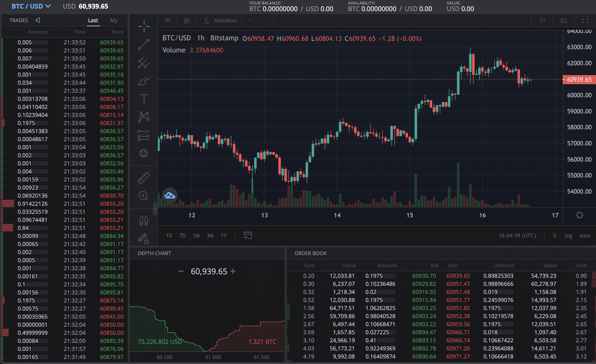
Task: Click the 60939.65 price label on axis
Action: pyautogui.click(x=579, y=80)
